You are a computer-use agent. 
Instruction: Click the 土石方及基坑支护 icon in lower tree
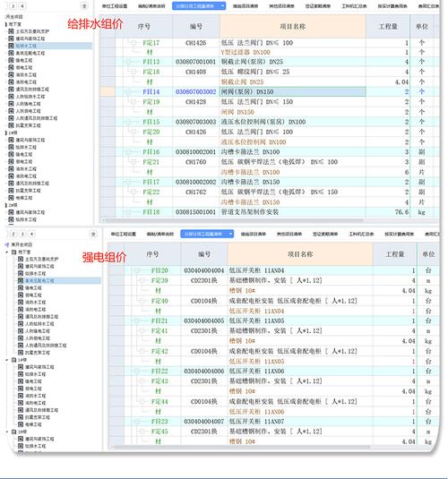[21, 259]
